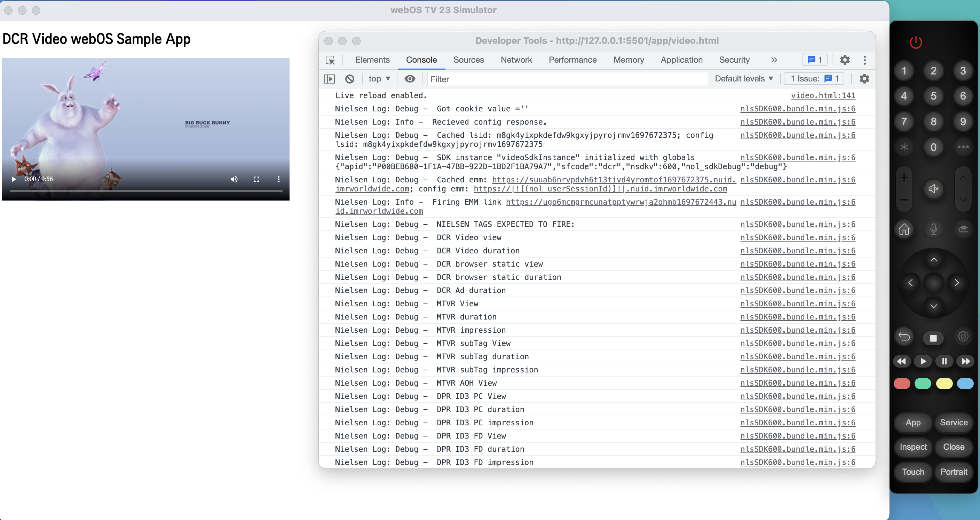Click number 0 on the remote keypad

933,147
